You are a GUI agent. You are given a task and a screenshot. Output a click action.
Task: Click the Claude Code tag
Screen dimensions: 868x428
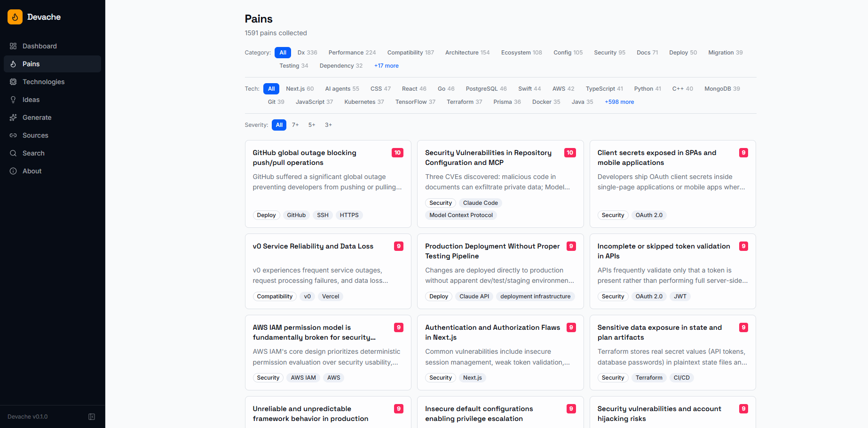[480, 203]
